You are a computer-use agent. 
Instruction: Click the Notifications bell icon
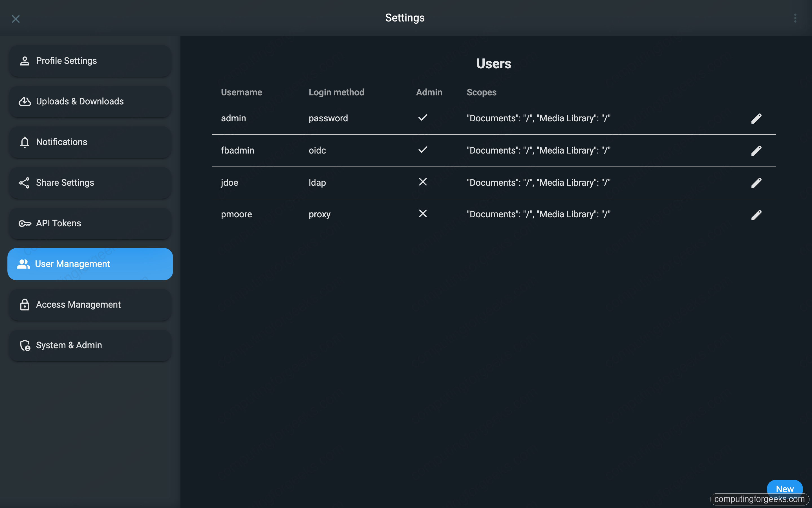coord(25,142)
